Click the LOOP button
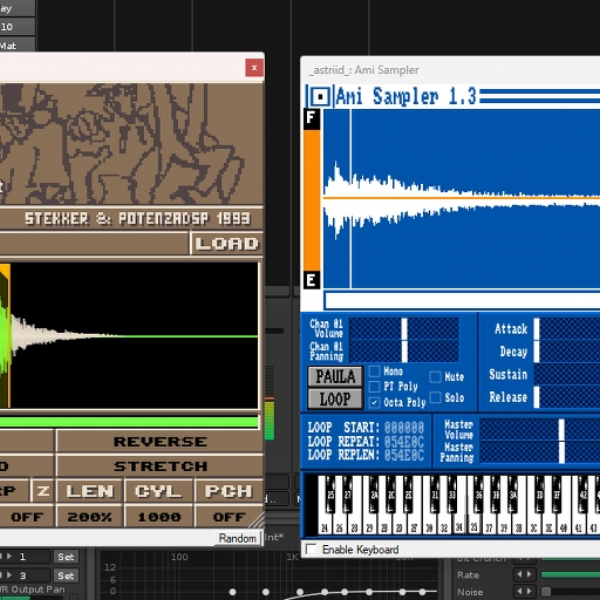The width and height of the screenshot is (600, 600). (335, 399)
